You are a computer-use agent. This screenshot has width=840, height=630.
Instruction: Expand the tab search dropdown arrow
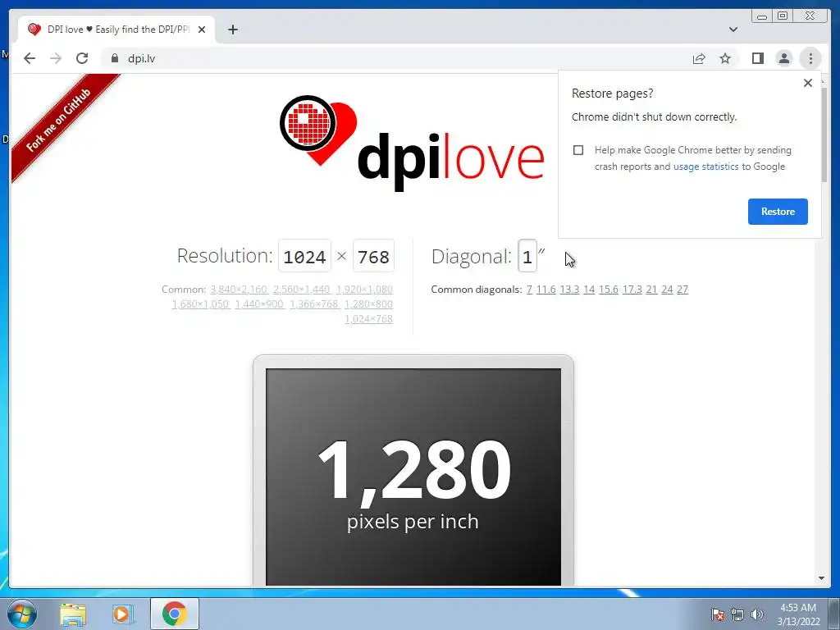[x=733, y=30]
